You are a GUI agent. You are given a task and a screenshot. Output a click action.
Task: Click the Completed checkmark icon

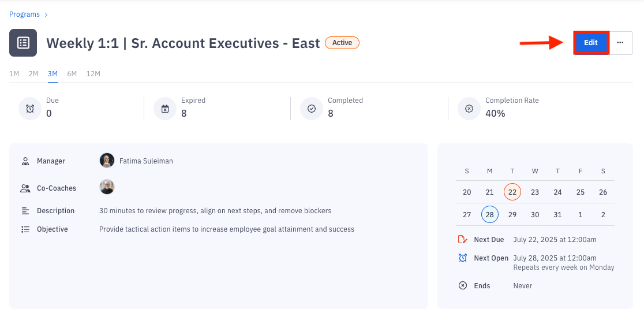point(312,109)
